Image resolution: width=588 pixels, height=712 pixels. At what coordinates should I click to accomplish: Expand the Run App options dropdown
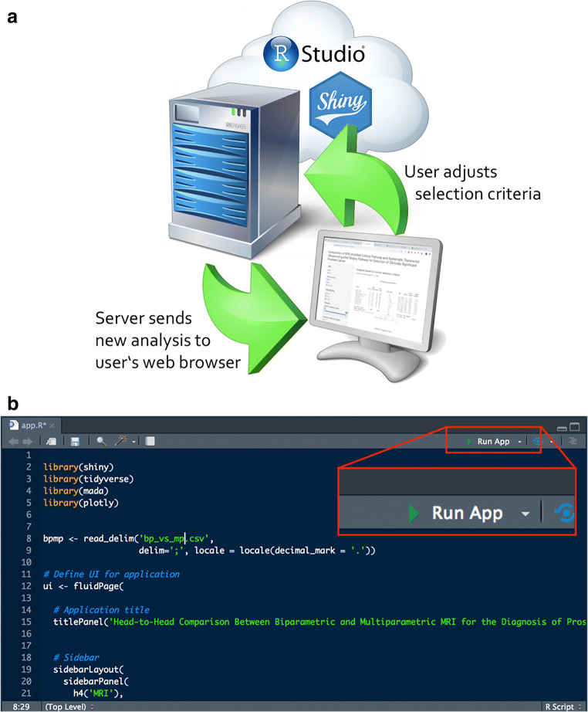click(520, 441)
